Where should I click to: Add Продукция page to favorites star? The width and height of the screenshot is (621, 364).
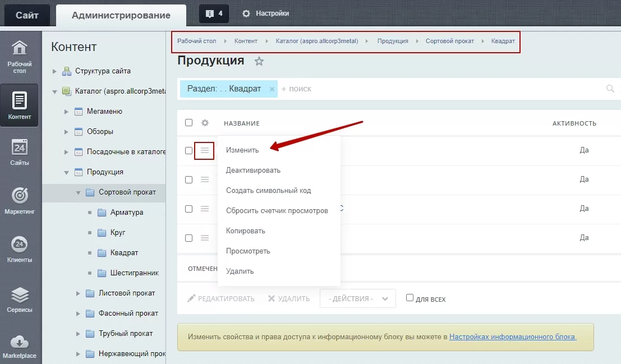259,61
